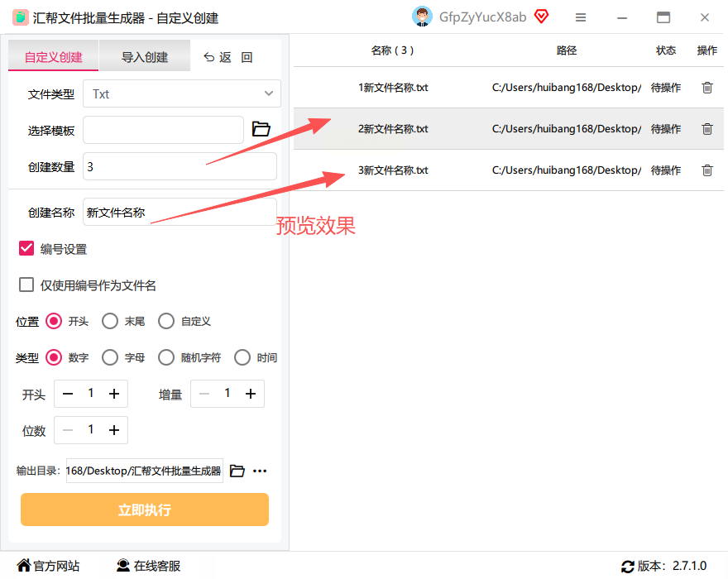The width and height of the screenshot is (728, 579).
Task: Delete the 2新文件名称.txt row
Action: click(x=706, y=128)
